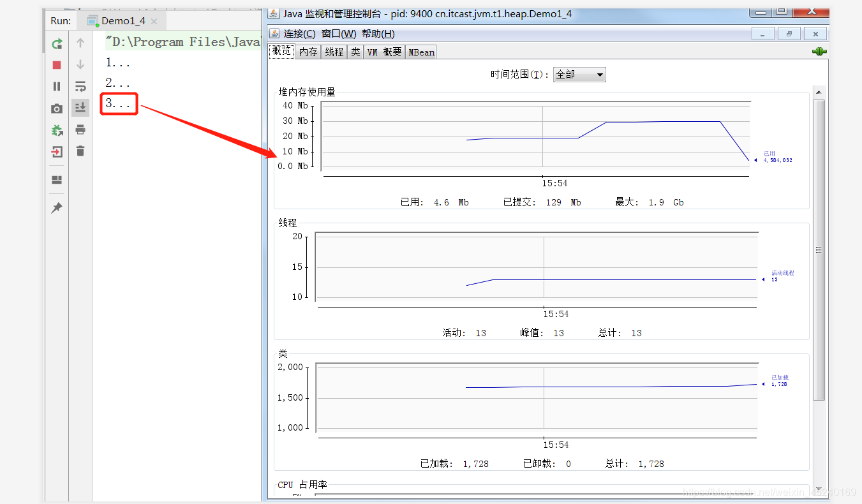The width and height of the screenshot is (862, 504).
Task: Clear console with the trash icon
Action: (x=80, y=151)
